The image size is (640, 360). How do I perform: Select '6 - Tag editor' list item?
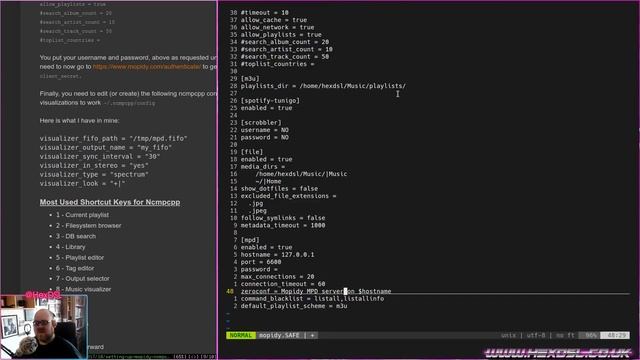75,268
